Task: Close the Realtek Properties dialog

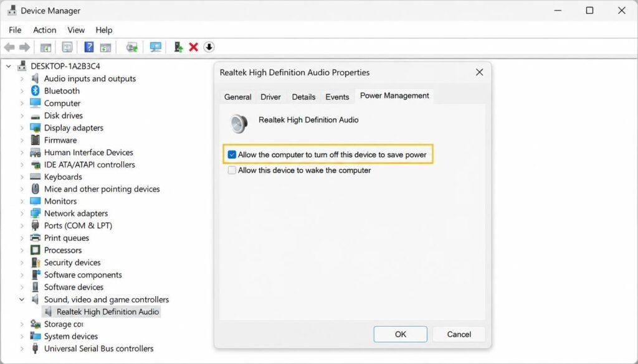Action: click(480, 72)
